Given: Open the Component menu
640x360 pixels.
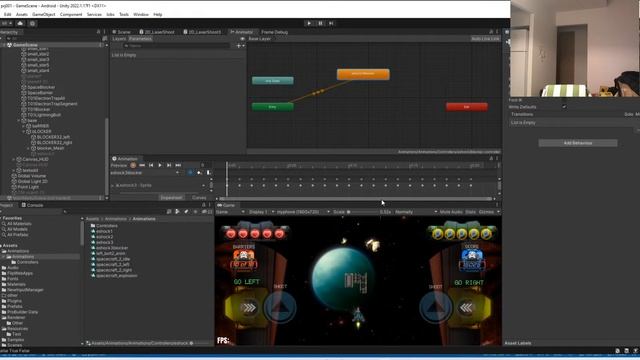Looking at the screenshot, I should pos(71,14).
